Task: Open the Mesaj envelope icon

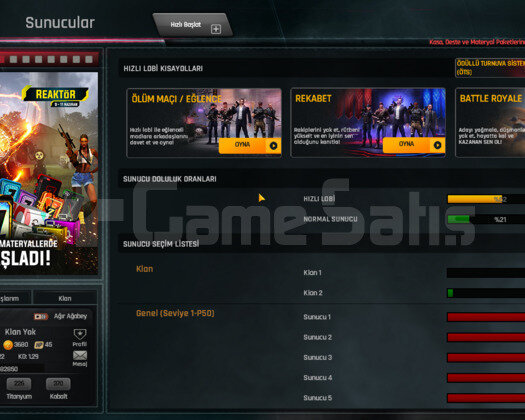Action: coord(80,355)
